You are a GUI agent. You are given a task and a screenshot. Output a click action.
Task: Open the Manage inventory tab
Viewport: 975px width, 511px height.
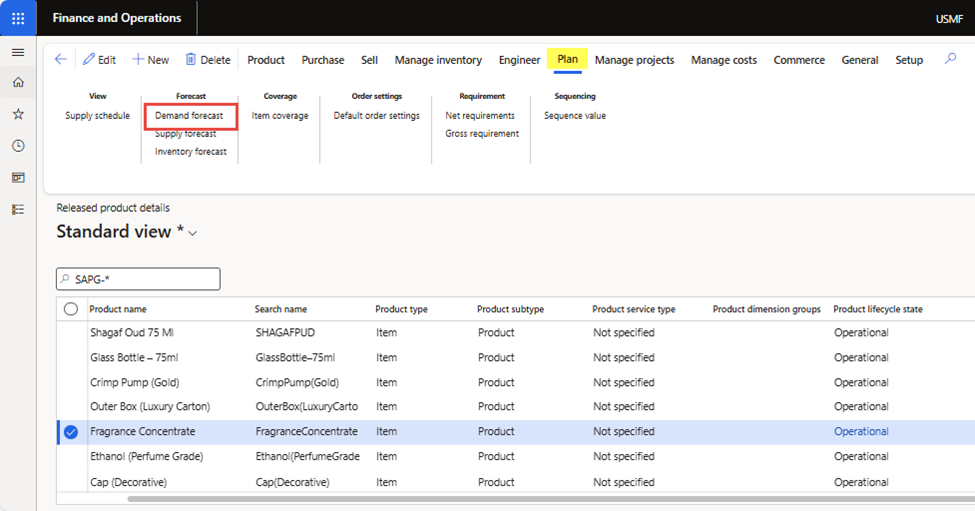click(x=438, y=60)
